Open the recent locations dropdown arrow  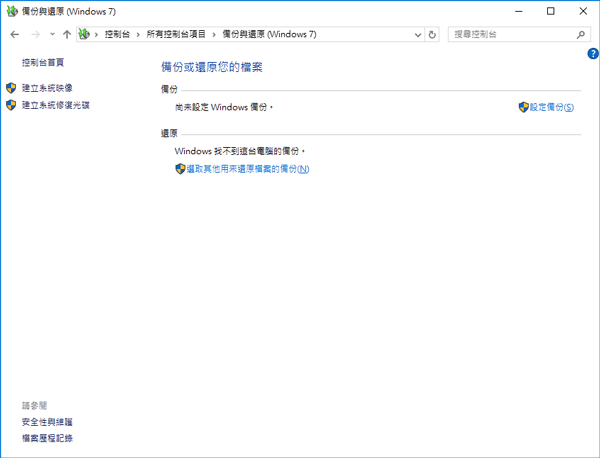pyautogui.click(x=51, y=34)
